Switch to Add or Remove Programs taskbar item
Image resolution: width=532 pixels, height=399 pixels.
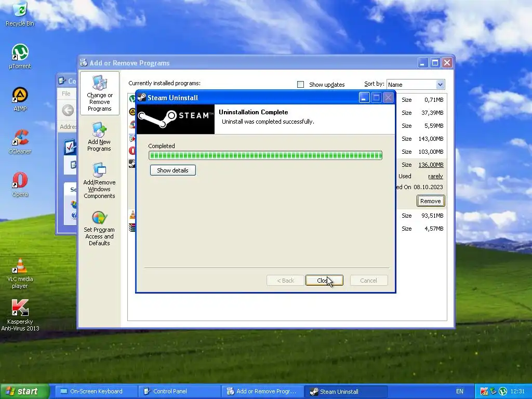click(262, 391)
